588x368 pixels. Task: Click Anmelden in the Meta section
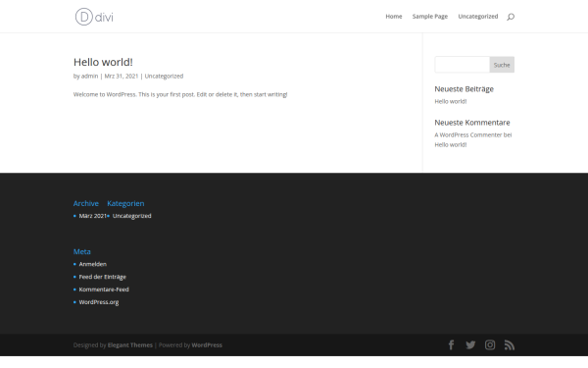point(93,264)
